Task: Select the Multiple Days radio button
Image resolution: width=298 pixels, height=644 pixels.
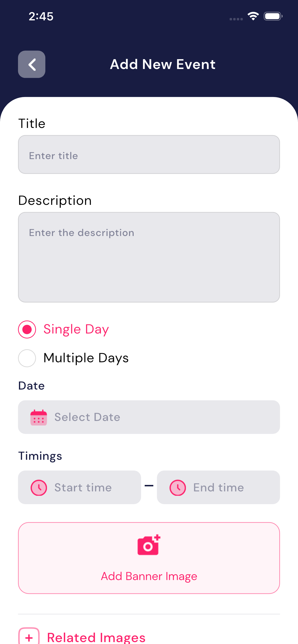Action: 27,358
